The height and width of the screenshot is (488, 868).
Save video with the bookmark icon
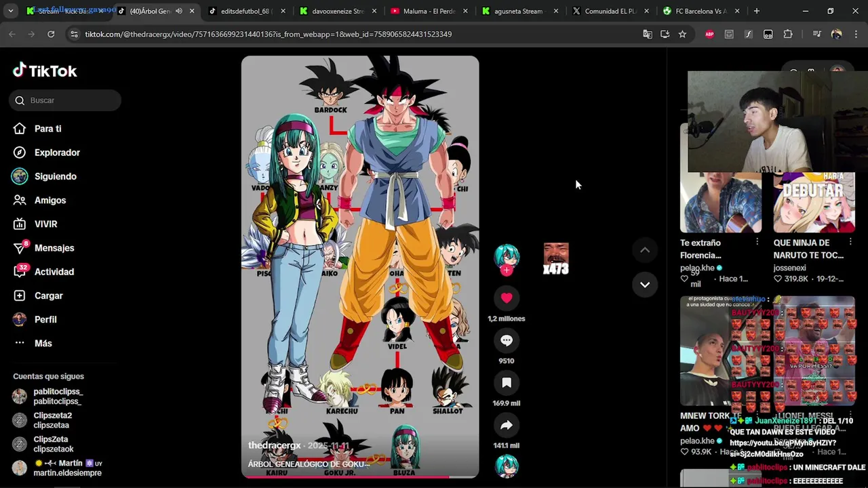coord(507,383)
